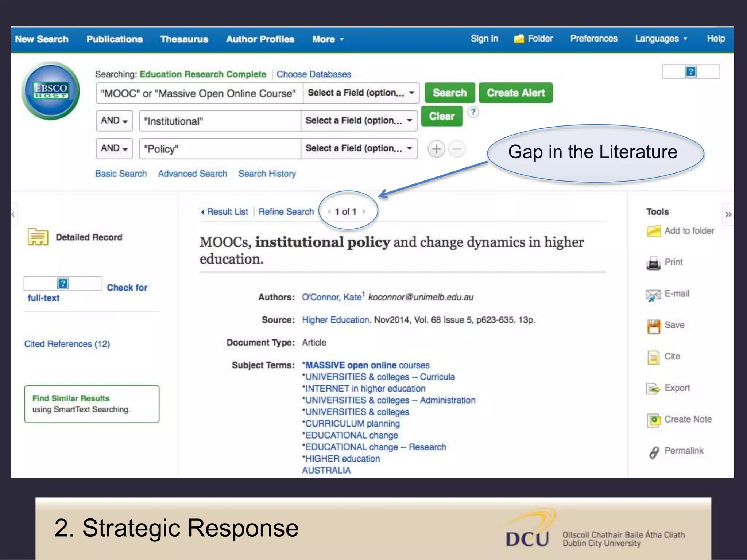Click the Clear button
Viewport: 747px width, 560px height.
click(x=442, y=116)
